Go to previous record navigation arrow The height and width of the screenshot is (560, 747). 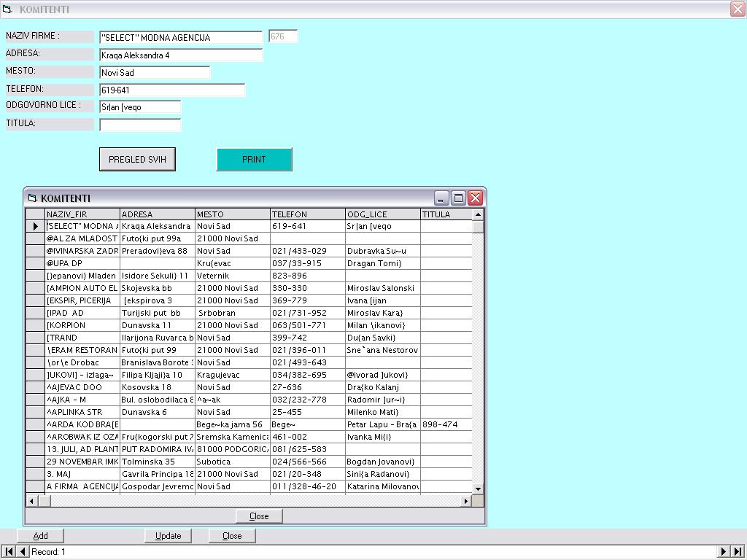point(23,551)
